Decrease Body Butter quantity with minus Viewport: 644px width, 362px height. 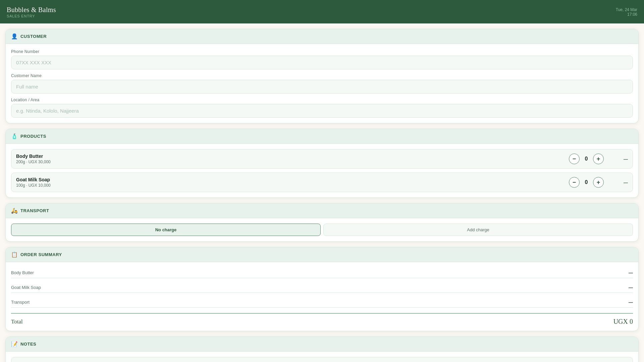coord(574,159)
